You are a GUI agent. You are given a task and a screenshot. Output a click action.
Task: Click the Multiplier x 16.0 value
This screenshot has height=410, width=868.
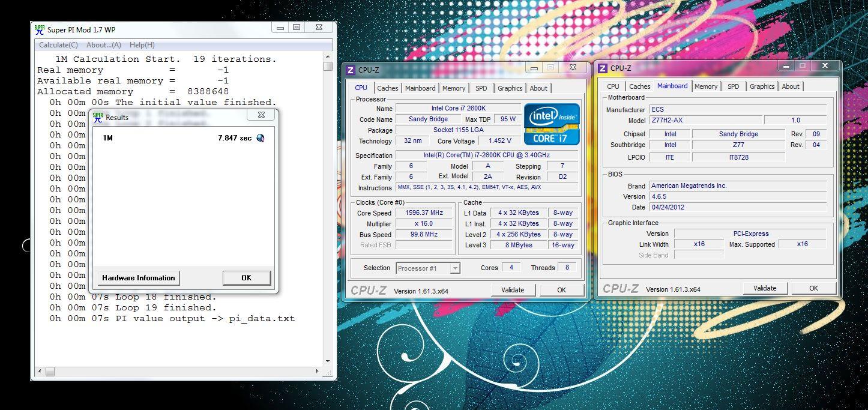(424, 224)
